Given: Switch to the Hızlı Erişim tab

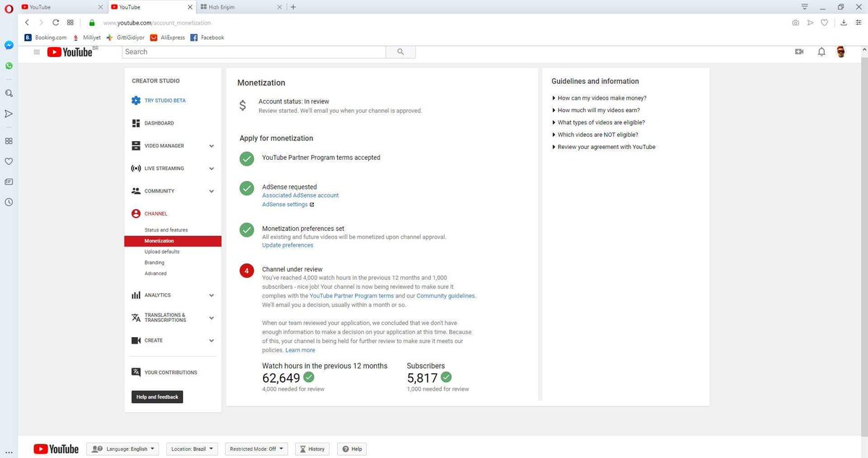Looking at the screenshot, I should [x=240, y=7].
